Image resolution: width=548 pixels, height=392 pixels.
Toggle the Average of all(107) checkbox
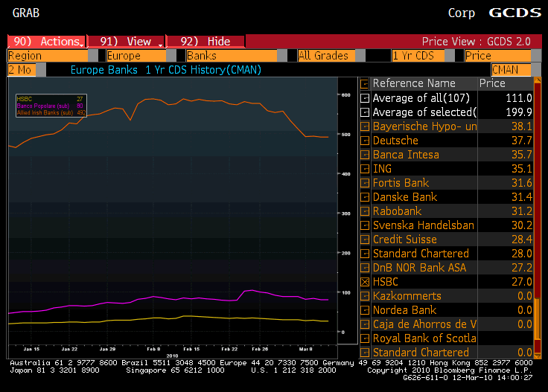click(365, 98)
